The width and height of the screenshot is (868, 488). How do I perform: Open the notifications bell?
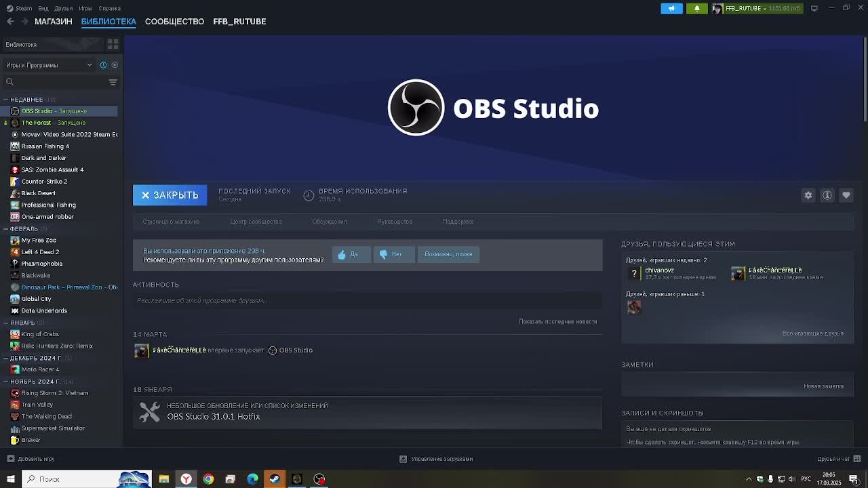(x=696, y=8)
